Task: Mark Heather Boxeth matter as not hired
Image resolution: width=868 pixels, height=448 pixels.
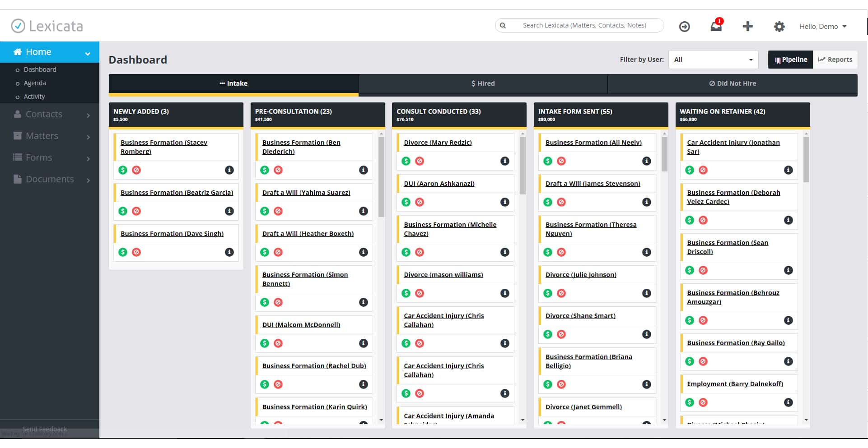Action: tap(278, 252)
